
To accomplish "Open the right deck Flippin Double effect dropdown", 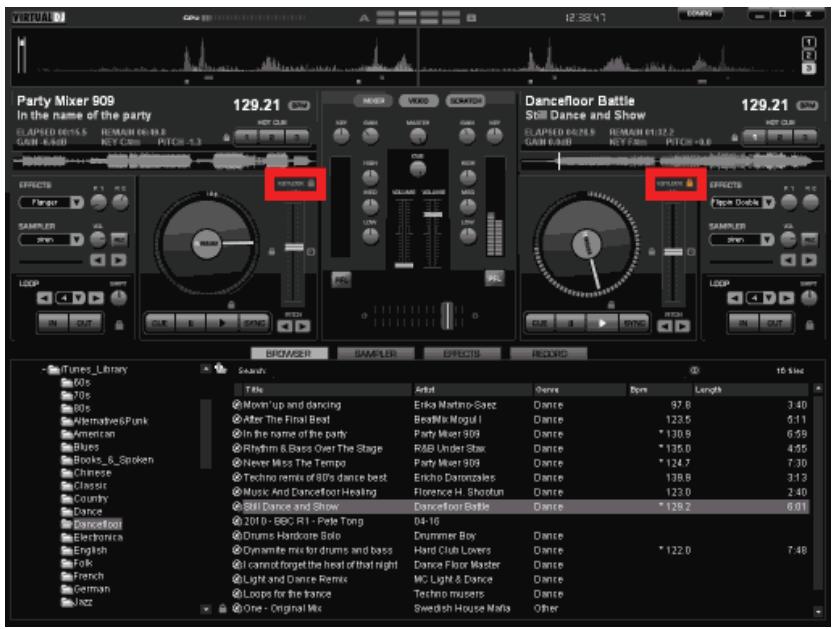I will [768, 202].
